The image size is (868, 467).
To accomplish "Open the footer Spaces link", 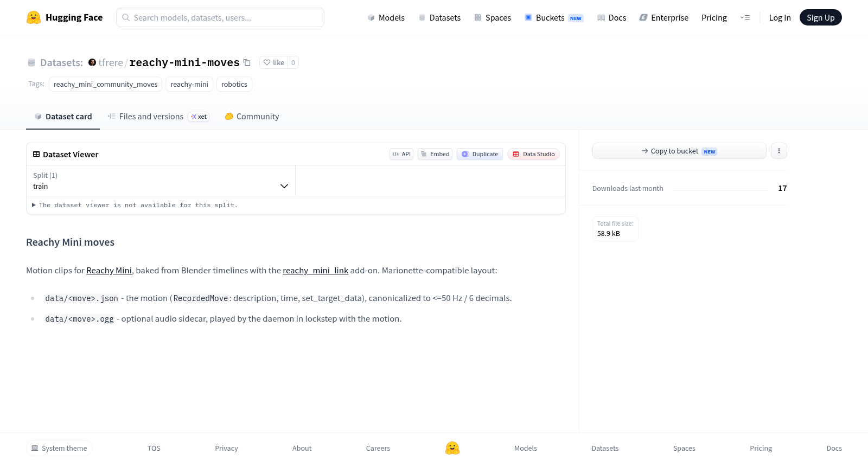I will tap(684, 448).
